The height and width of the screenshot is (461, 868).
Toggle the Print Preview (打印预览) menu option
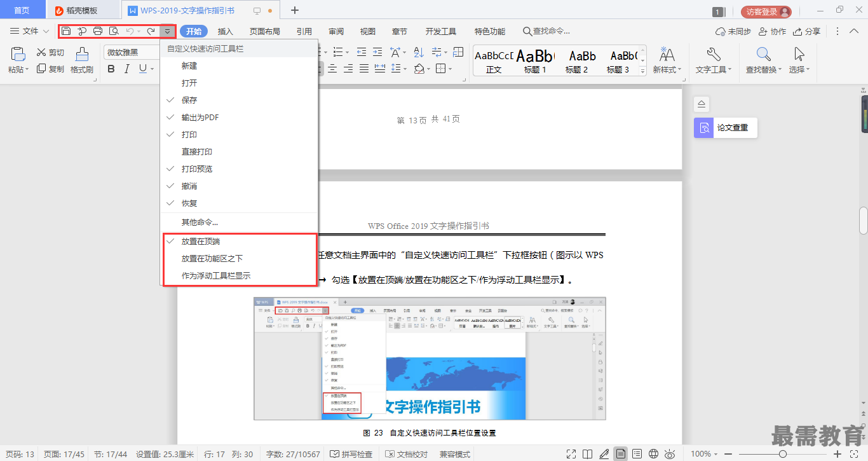point(239,169)
